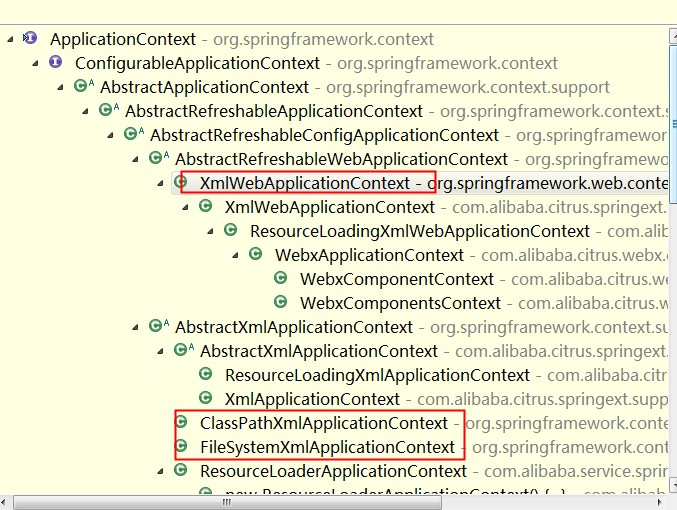The image size is (677, 510).
Task: Click the class icon of the com.alibaba XmlWebApplicationContext
Action: click(206, 206)
